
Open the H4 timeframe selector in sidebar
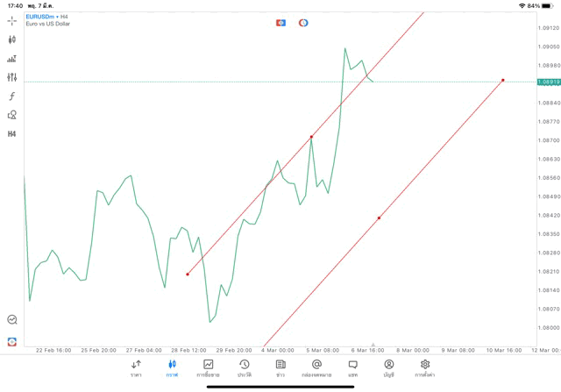11,134
